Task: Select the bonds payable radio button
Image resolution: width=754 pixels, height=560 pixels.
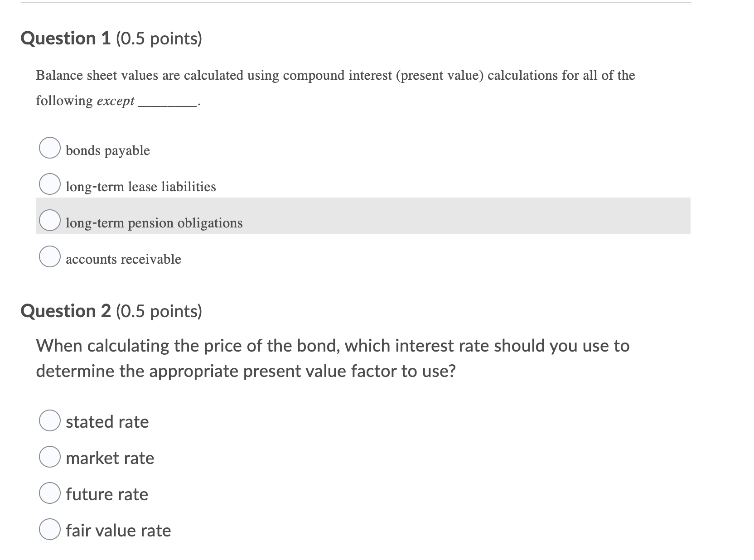Action: pos(50,148)
